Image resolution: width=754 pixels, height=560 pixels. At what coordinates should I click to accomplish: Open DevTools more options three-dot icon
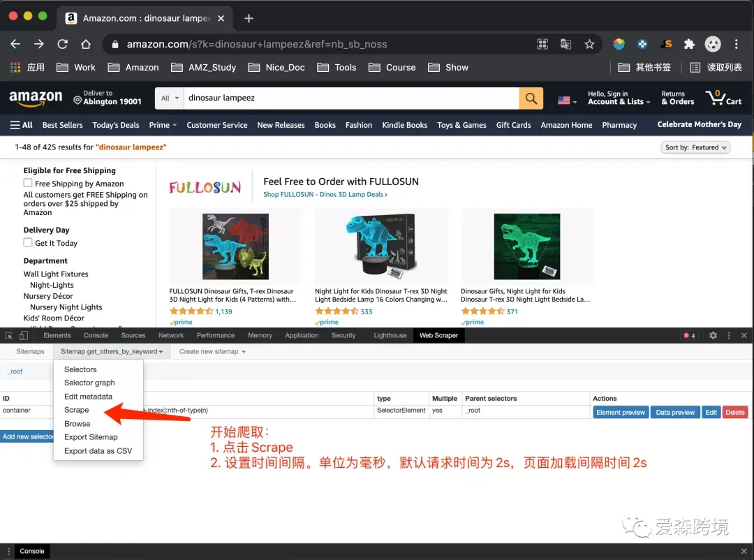(728, 335)
